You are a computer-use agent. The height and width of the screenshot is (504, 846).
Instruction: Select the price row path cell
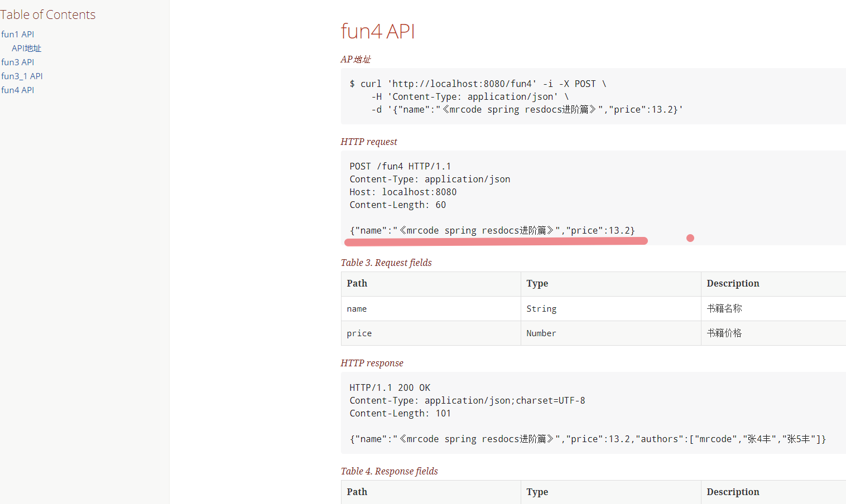click(359, 333)
